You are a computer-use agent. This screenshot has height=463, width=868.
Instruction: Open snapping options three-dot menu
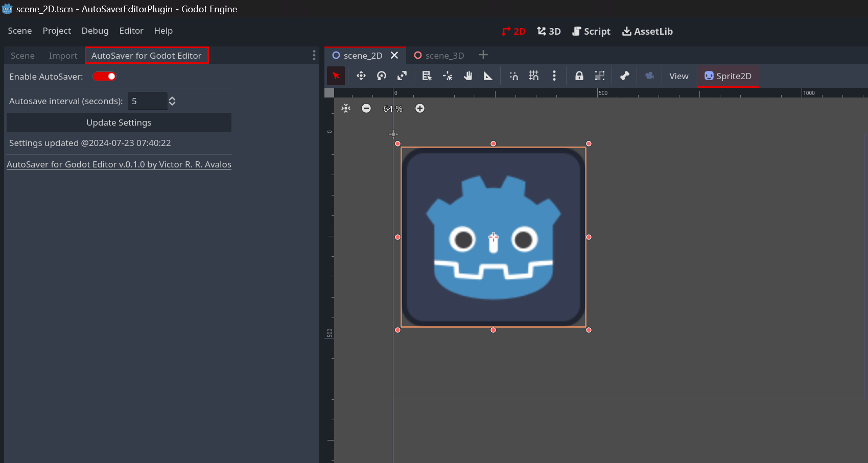click(554, 76)
